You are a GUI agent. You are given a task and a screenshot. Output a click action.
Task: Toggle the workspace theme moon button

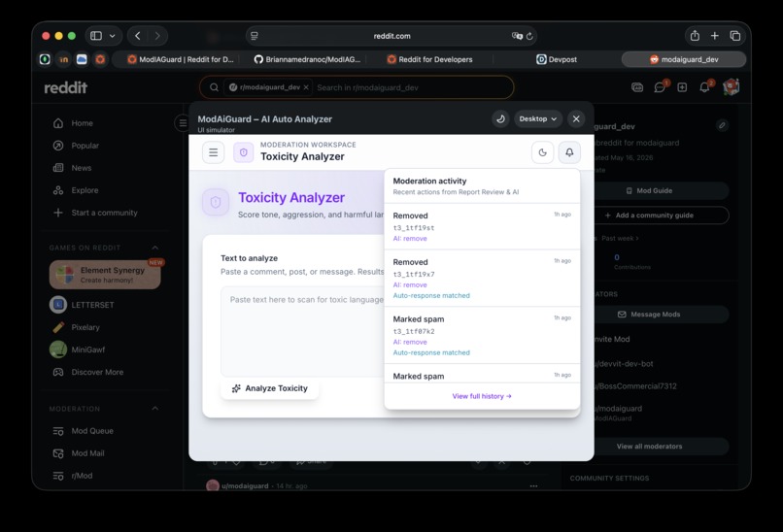coord(543,152)
